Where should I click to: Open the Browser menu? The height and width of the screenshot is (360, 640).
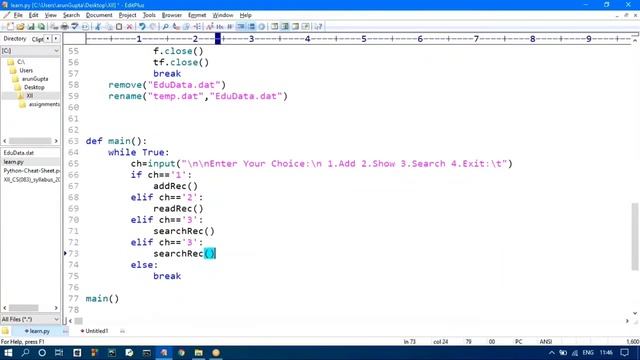coord(171,15)
